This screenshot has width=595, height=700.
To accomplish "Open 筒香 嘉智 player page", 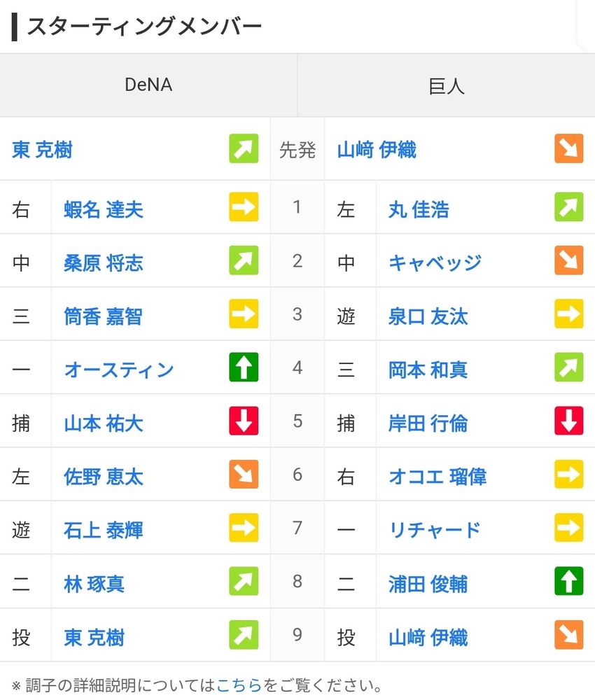I will (103, 316).
